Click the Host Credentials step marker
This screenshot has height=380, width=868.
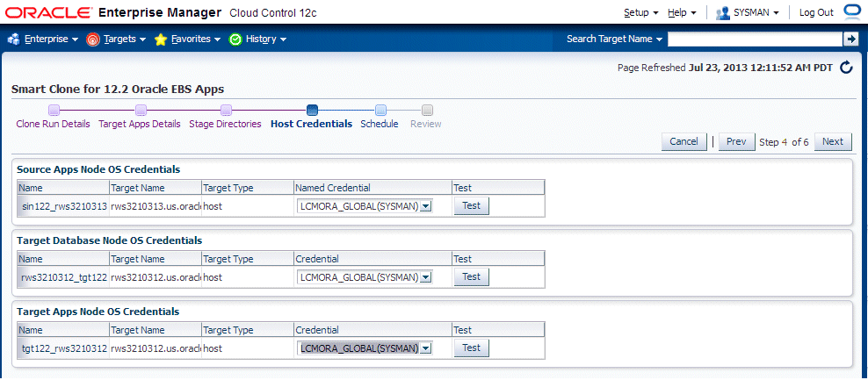312,110
